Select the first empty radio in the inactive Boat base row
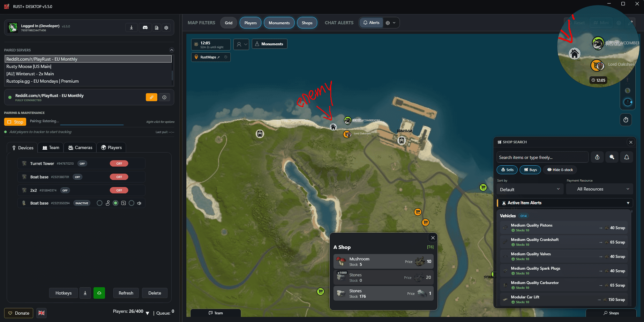The width and height of the screenshot is (644, 322). [x=100, y=203]
